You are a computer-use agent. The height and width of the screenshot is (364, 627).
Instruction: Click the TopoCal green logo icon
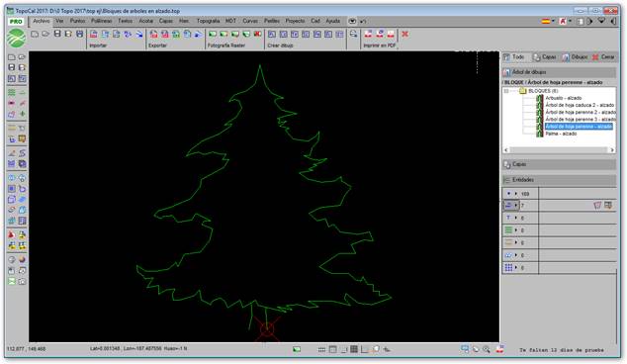17,38
